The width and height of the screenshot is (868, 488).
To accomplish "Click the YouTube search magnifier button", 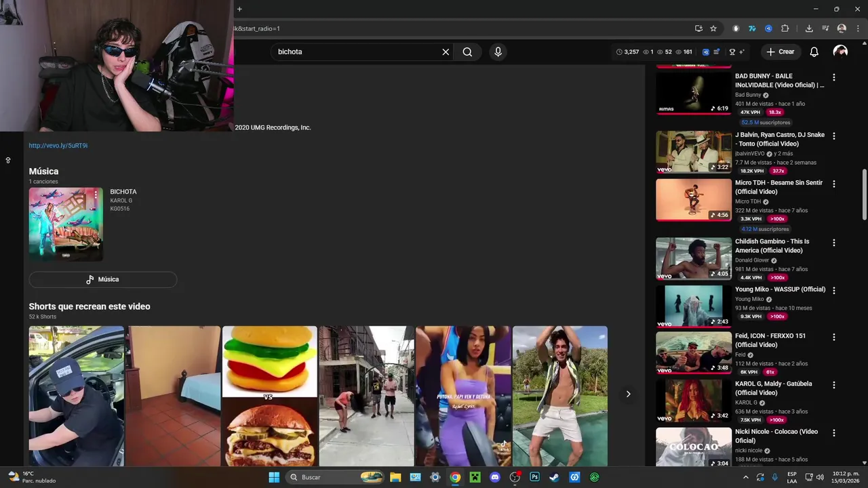I will [467, 52].
